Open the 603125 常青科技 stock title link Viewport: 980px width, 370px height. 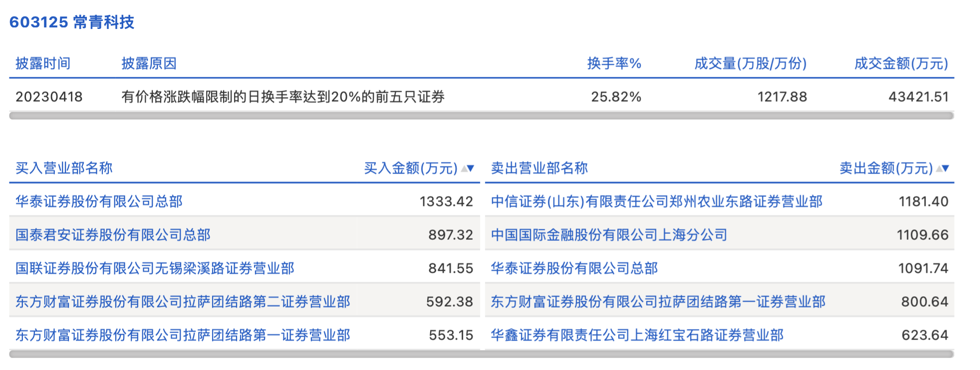coord(72,22)
